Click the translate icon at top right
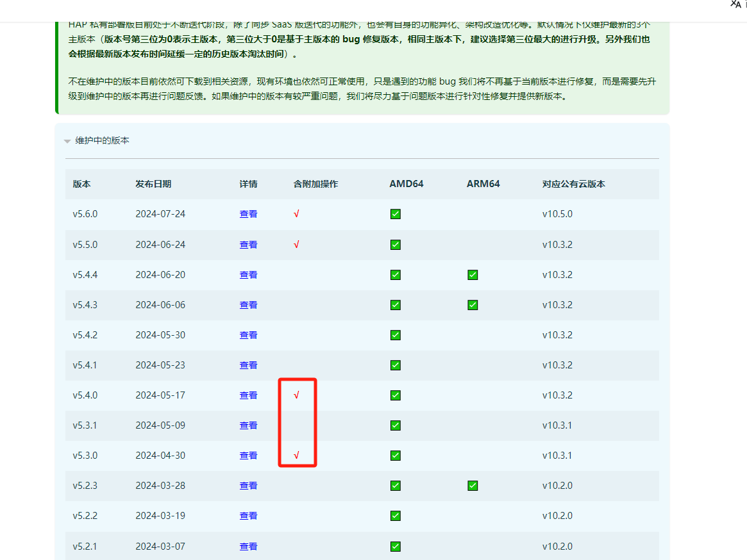Image resolution: width=747 pixels, height=560 pixels. coord(735,4)
